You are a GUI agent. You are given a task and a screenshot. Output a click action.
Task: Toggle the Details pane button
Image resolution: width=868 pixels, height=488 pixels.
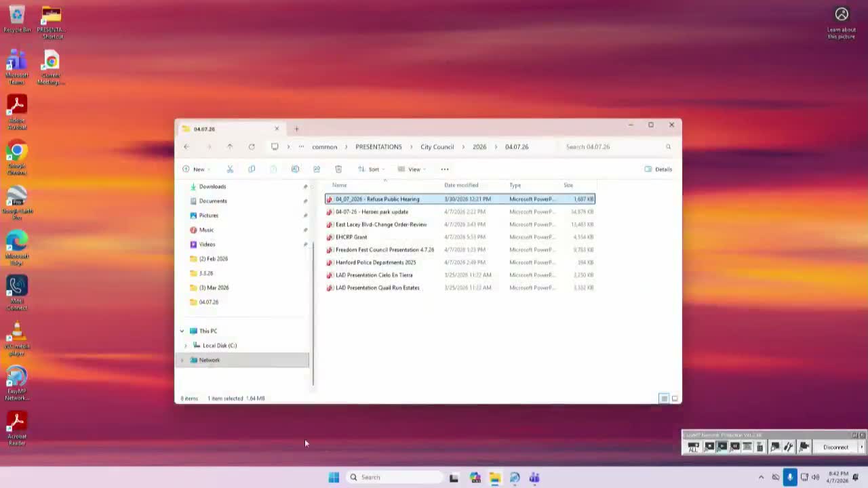coord(658,169)
